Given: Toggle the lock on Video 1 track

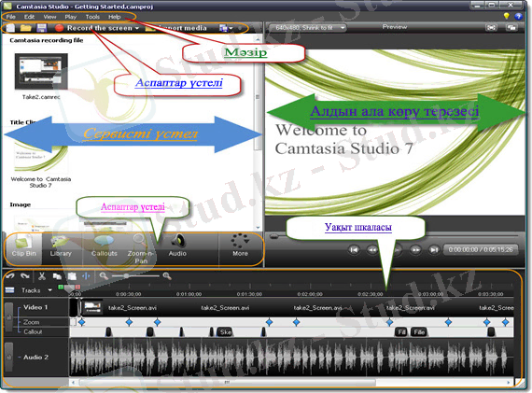Looking at the screenshot, I should coord(9,317).
